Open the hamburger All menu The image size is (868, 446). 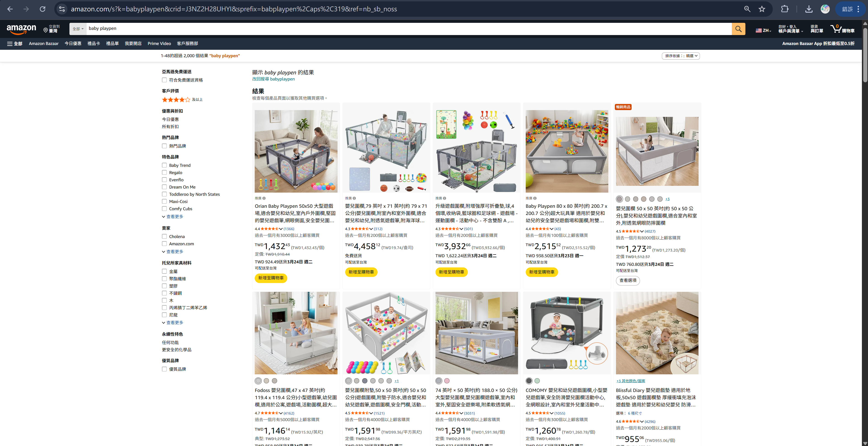pyautogui.click(x=15, y=44)
